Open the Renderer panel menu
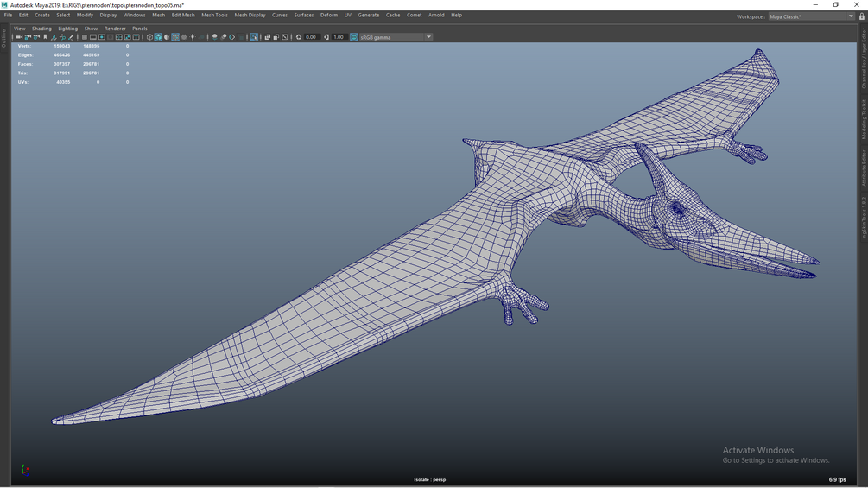Viewport: 868px width, 488px height. [115, 29]
